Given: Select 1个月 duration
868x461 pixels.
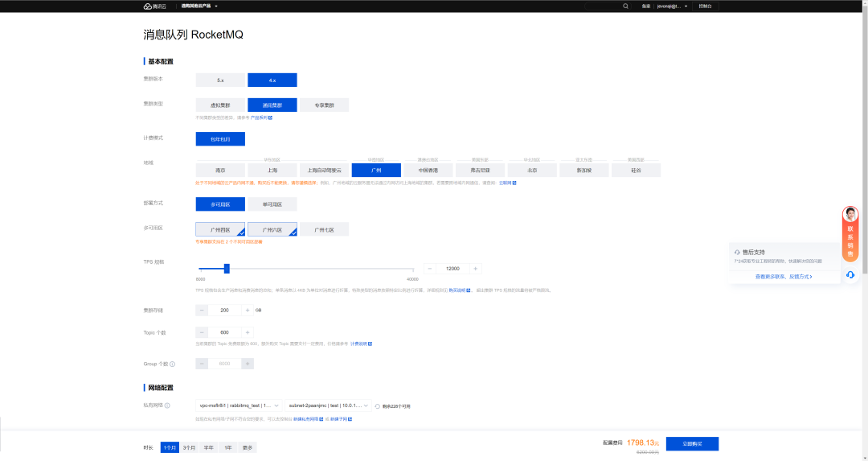Looking at the screenshot, I should 170,447.
